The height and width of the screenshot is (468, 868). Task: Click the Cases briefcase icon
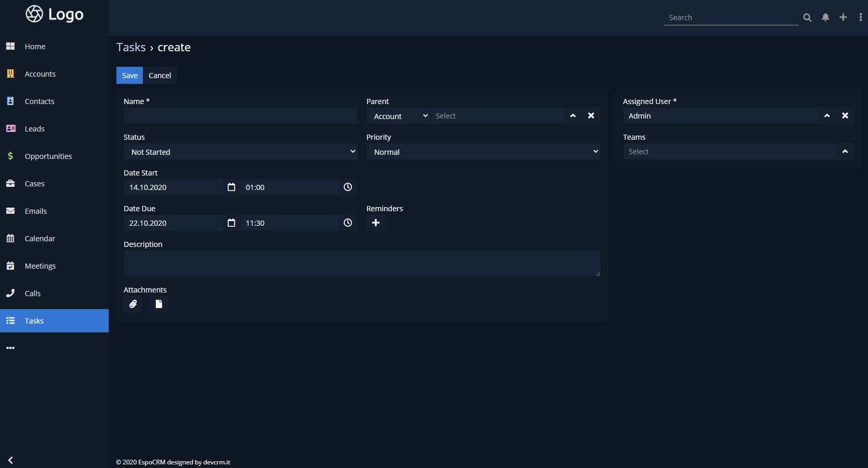pos(10,184)
